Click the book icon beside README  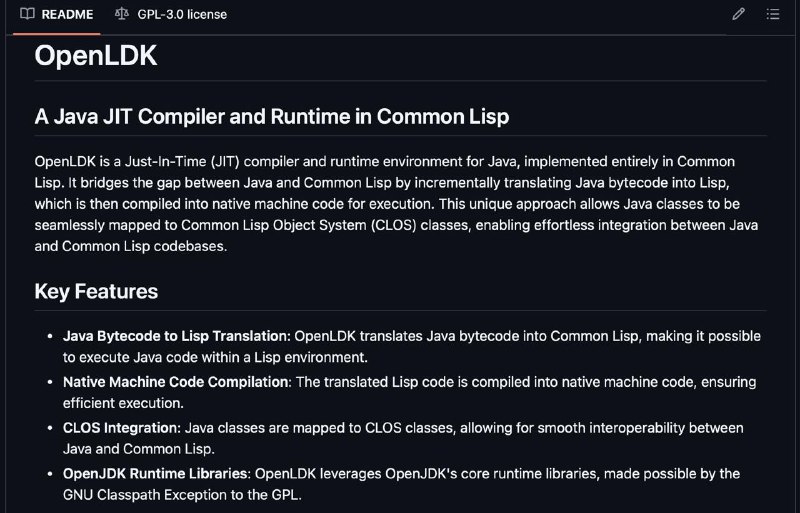[x=27, y=14]
